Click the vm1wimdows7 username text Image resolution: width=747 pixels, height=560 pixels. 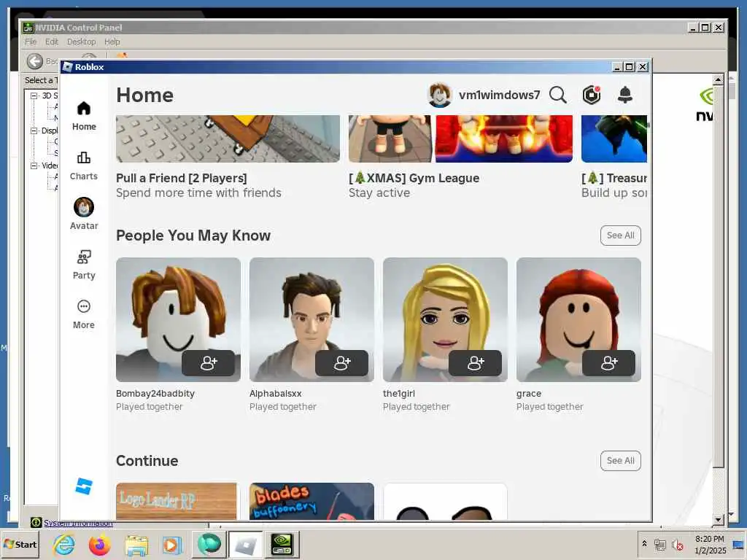click(499, 95)
